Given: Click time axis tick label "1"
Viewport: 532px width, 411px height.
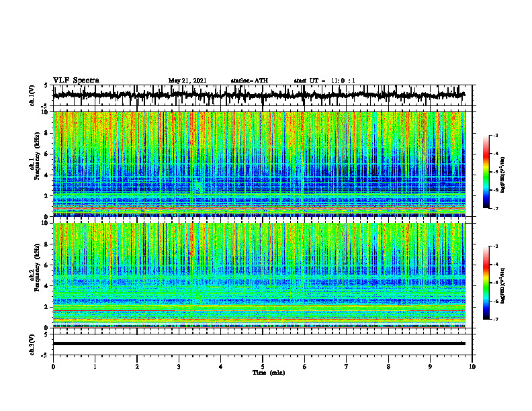Looking at the screenshot, I should tap(95, 367).
